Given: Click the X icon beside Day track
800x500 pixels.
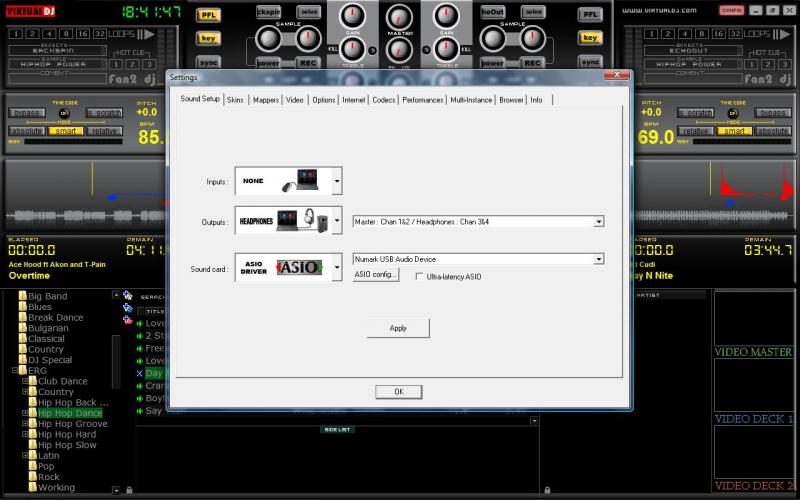Looking at the screenshot, I should tap(140, 373).
